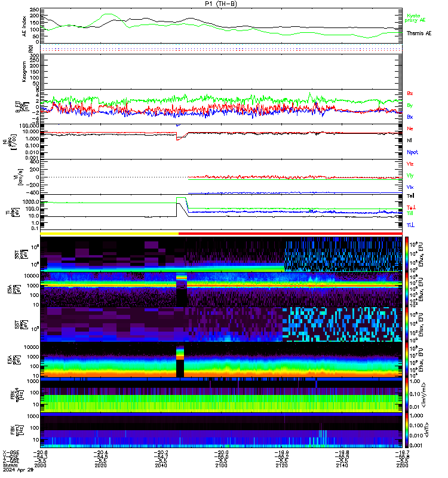Click the ESA ion data gap column
This screenshot has width=448, height=478.
tap(182, 290)
